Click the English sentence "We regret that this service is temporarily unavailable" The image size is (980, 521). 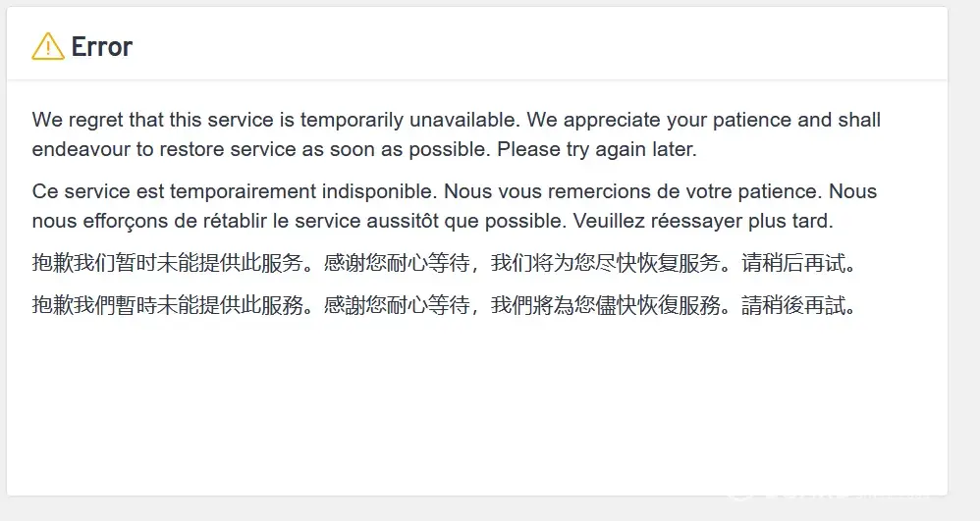275,121
